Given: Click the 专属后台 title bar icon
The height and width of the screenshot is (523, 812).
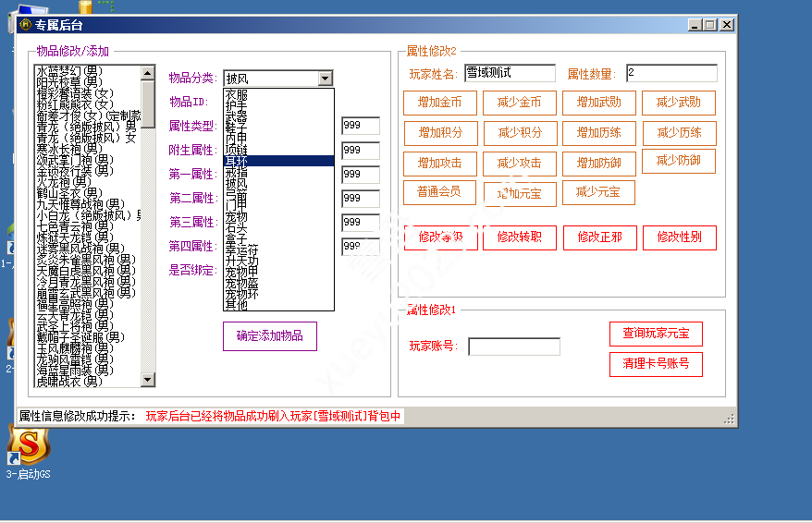Looking at the screenshot, I should pos(25,24).
